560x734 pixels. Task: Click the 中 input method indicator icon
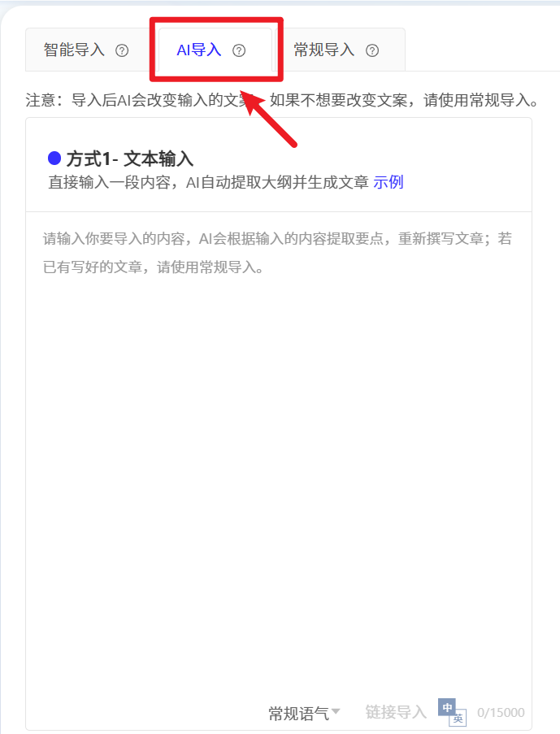pyautogui.click(x=447, y=707)
